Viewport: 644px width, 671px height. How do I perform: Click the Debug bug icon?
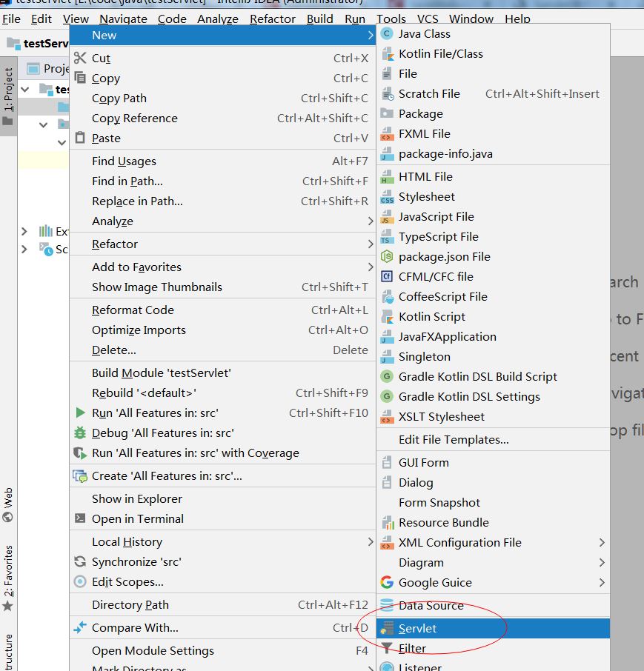point(80,433)
